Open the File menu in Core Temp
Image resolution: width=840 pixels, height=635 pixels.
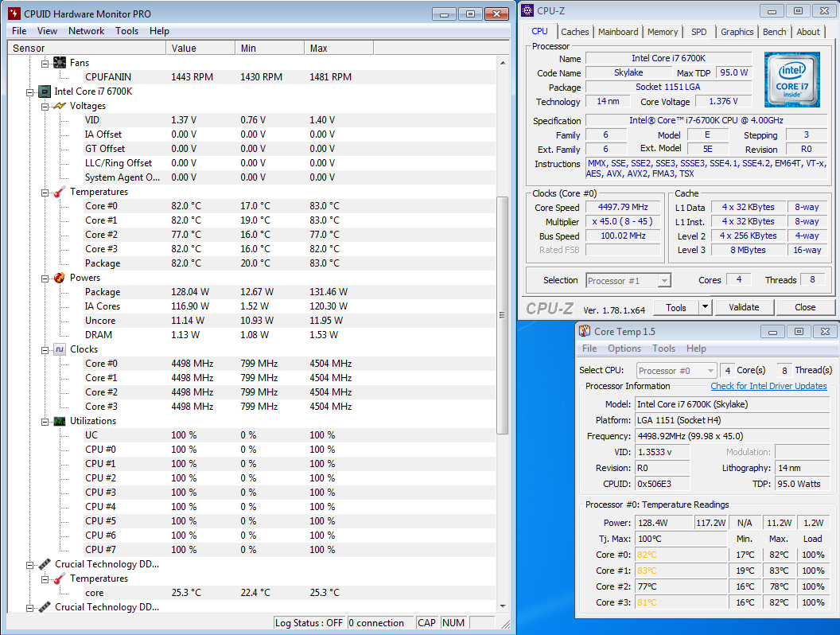pos(589,349)
